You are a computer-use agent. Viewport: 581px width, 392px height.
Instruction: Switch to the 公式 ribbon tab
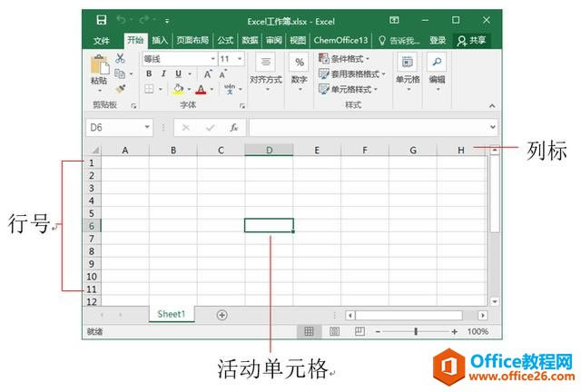click(x=225, y=40)
